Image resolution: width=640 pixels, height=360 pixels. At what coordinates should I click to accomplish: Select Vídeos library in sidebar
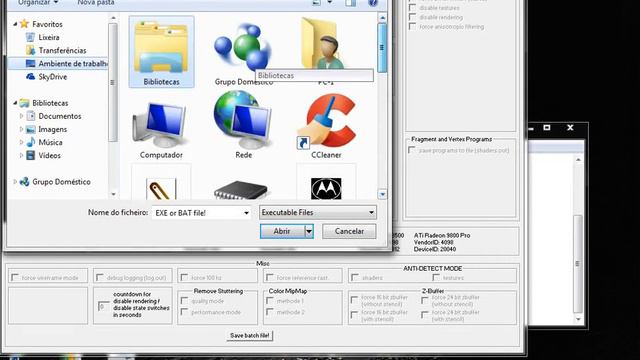(49, 155)
